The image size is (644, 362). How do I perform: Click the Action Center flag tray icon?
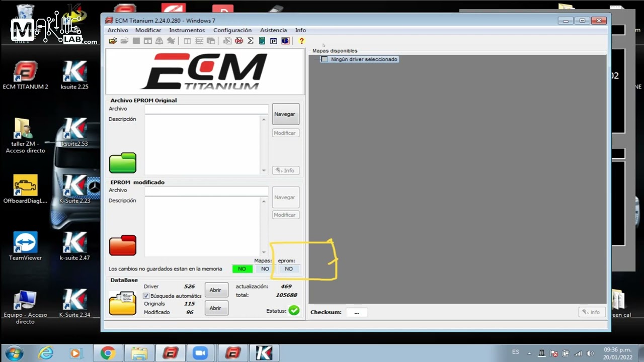click(x=554, y=353)
